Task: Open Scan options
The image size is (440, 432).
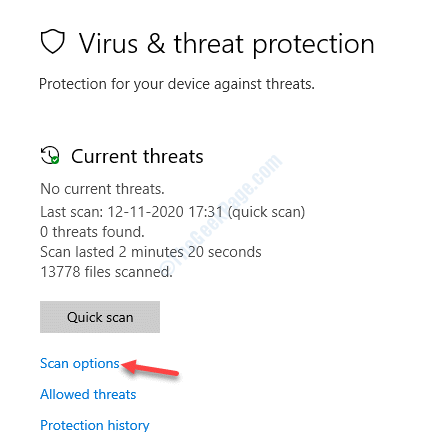Action: 80,363
